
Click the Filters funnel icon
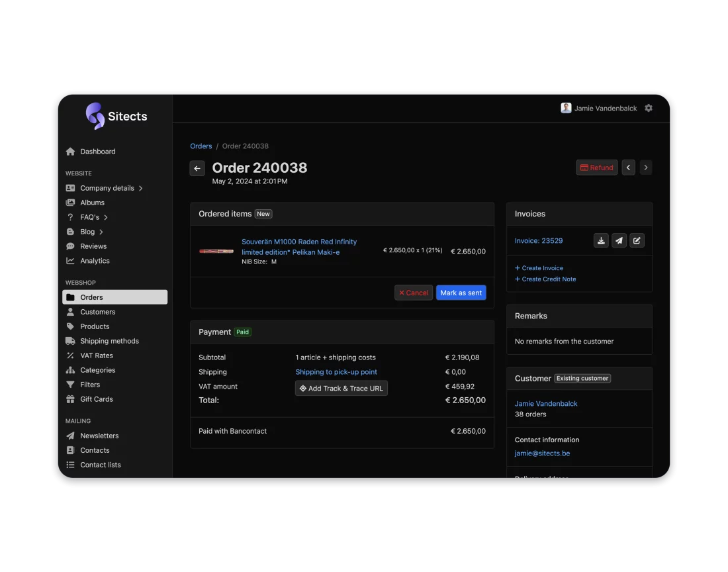pos(70,385)
